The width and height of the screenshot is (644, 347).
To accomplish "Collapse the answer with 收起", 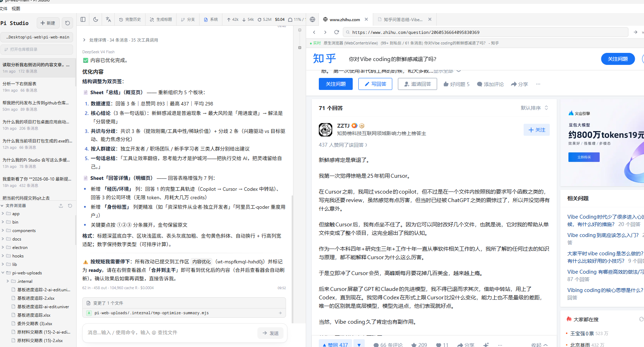I will (x=539, y=345).
